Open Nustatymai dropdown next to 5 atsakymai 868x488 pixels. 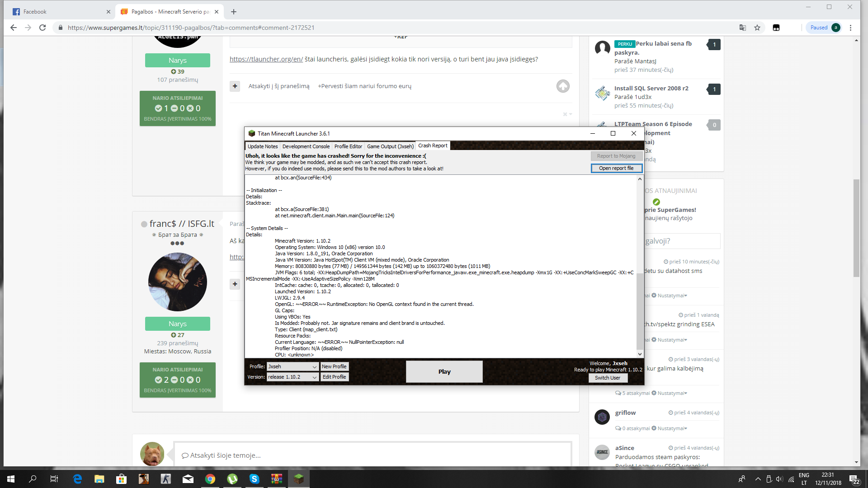click(x=669, y=393)
